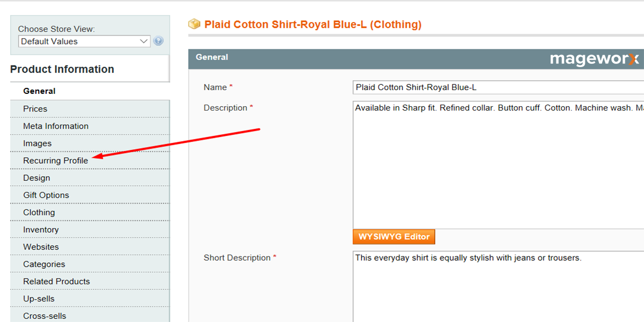Select Recurring Profile in the sidebar
The height and width of the screenshot is (322, 644).
coord(56,160)
